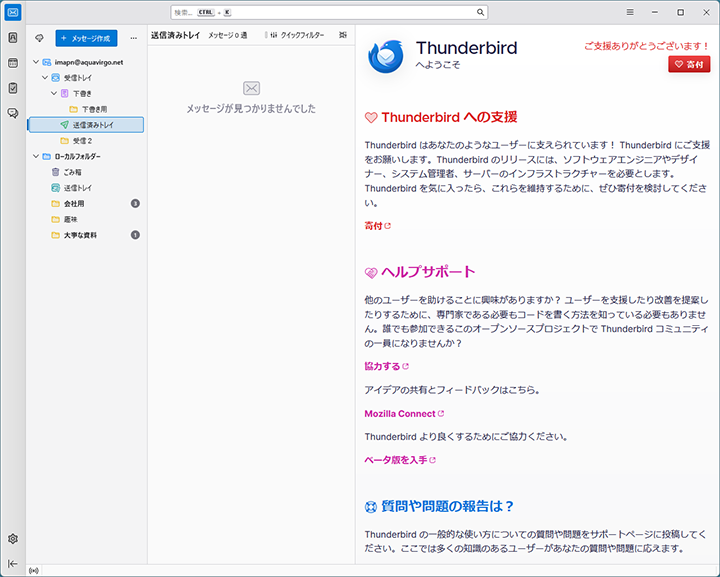Click the message list display options icon
The height and width of the screenshot is (577, 720).
click(x=343, y=35)
